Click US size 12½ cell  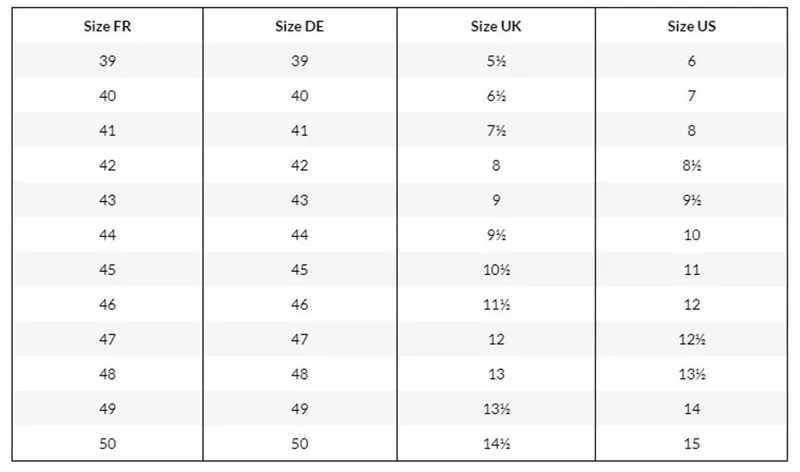[x=691, y=339]
